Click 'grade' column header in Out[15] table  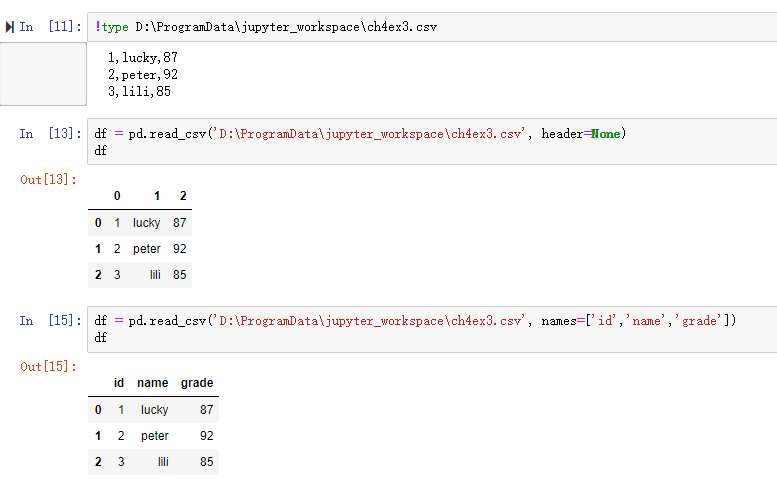197,383
